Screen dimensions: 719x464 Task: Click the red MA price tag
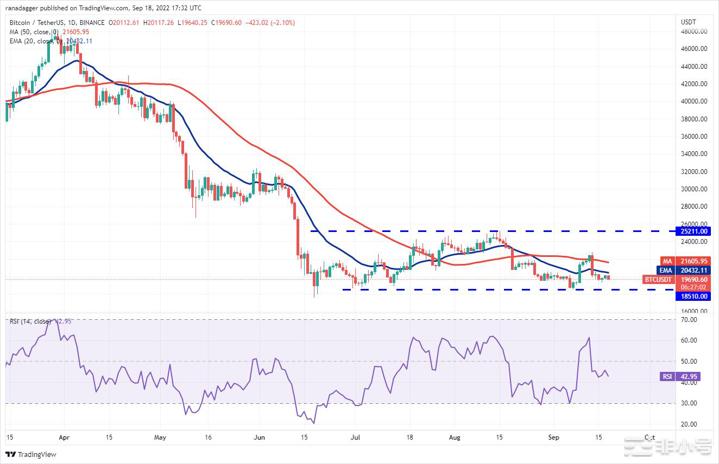[x=688, y=260]
